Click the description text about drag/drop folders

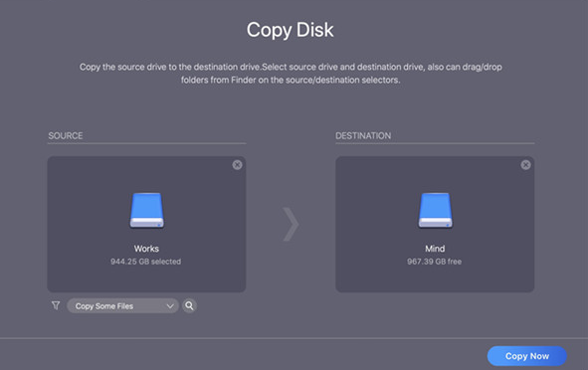[x=291, y=74]
